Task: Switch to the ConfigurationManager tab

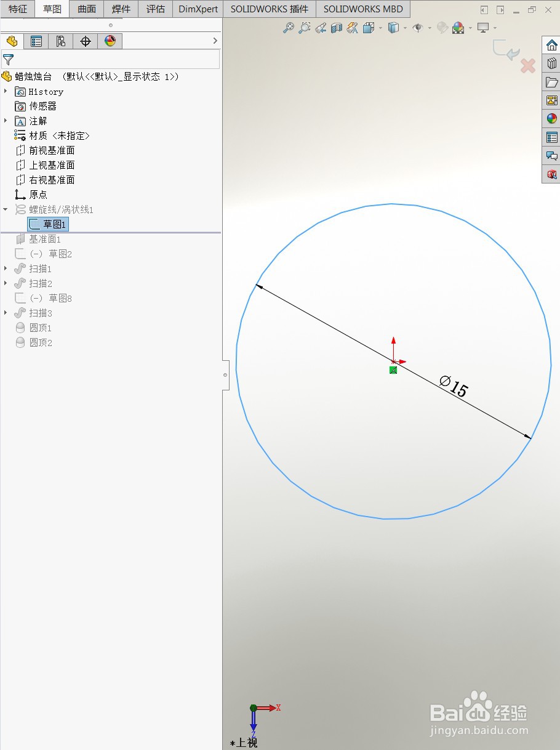Action: pos(61,41)
